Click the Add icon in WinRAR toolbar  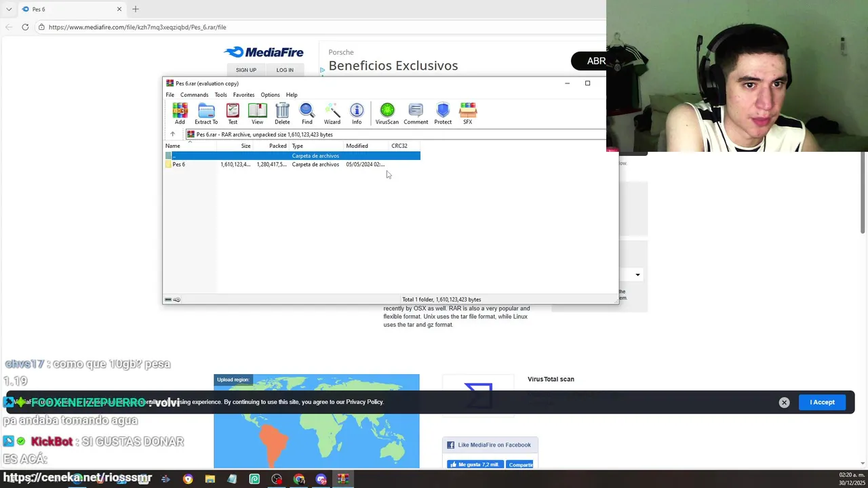(x=180, y=113)
